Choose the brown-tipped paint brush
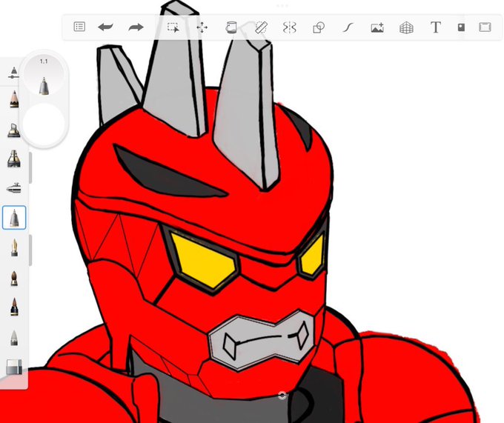504x423 pixels. [14, 278]
